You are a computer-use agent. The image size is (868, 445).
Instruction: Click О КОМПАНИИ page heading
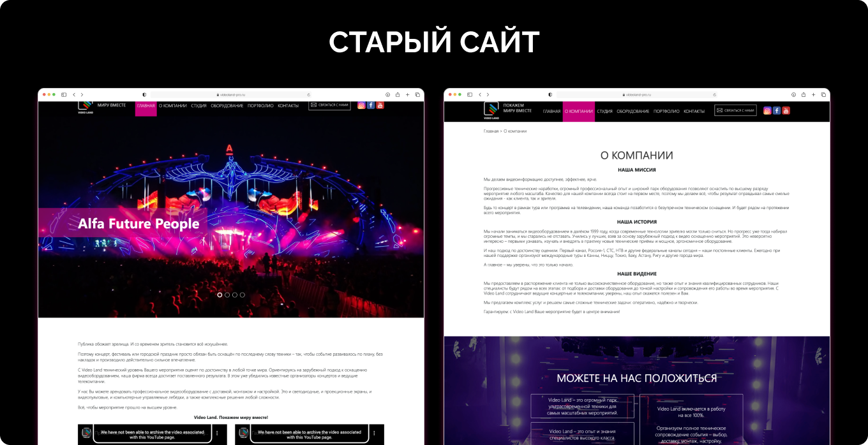636,155
